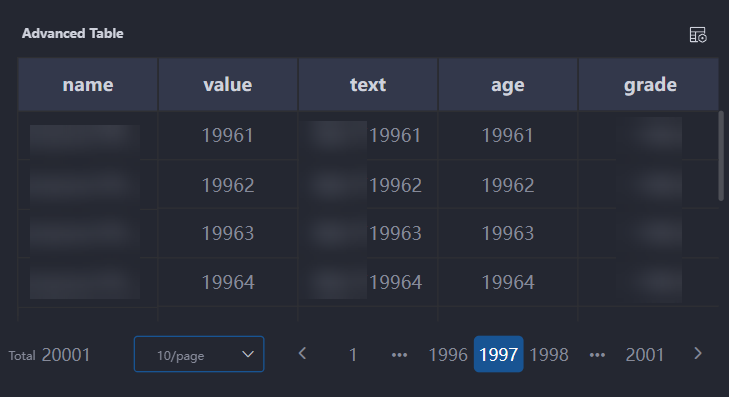729x397 pixels.
Task: Select age cell 19964
Action: coord(508,282)
